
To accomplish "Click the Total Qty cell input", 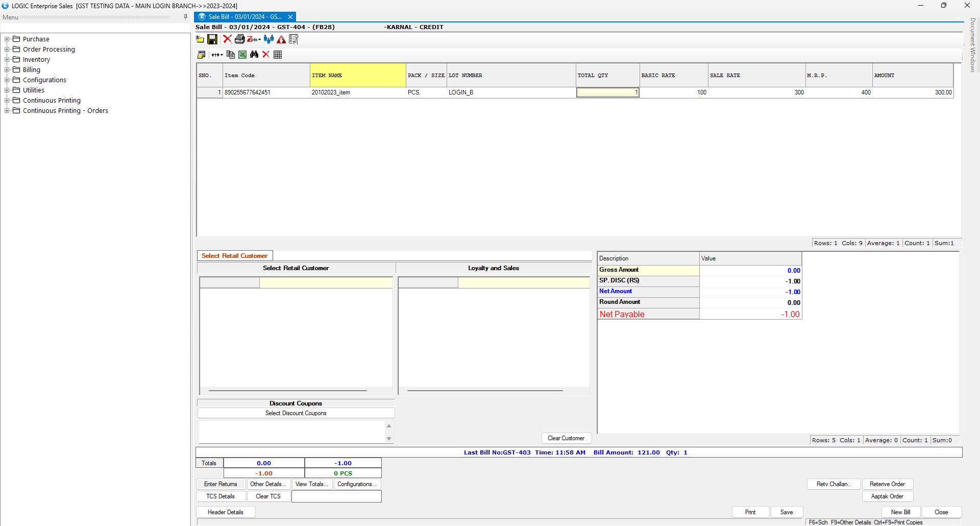I will click(x=607, y=92).
